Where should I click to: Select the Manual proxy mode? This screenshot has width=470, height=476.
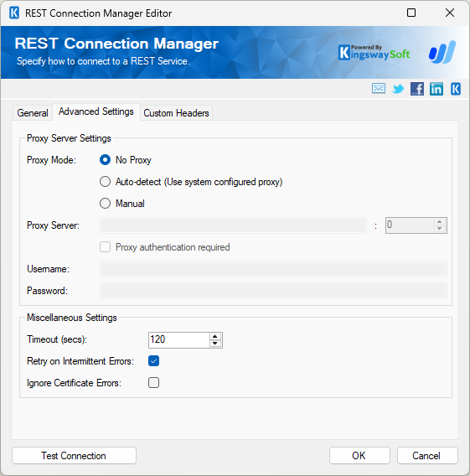pos(105,204)
